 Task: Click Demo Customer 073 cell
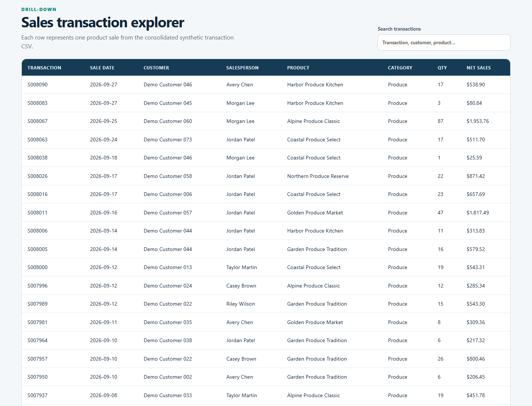pyautogui.click(x=168, y=140)
